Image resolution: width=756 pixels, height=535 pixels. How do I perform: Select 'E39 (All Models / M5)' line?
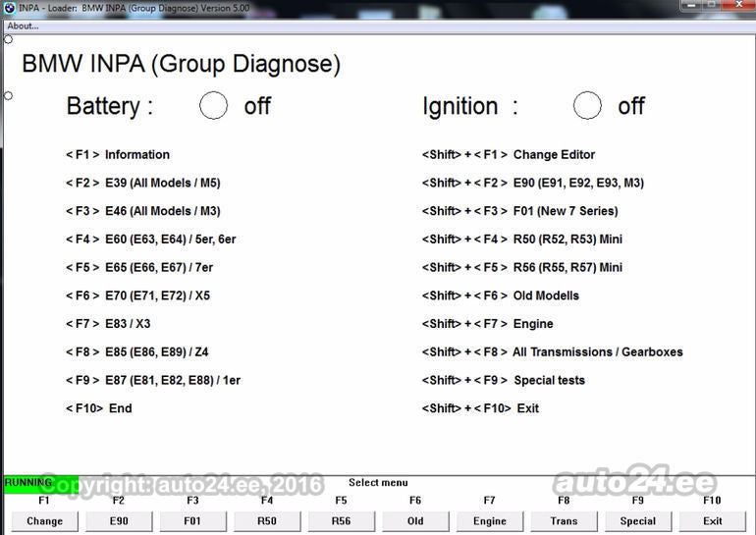[x=142, y=184]
